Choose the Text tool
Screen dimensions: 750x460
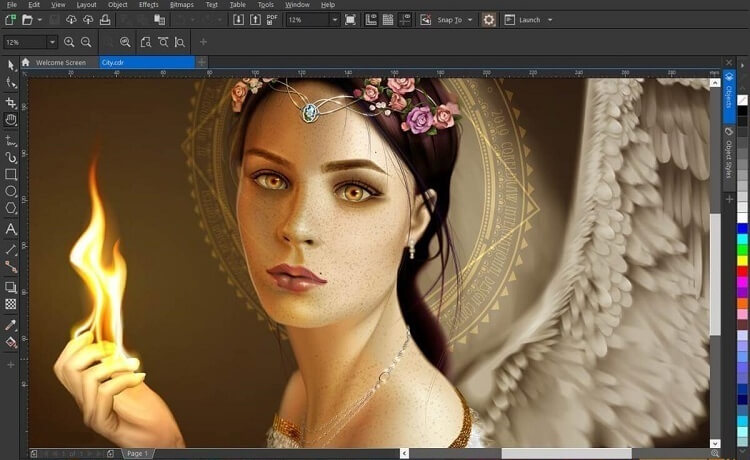click(11, 229)
